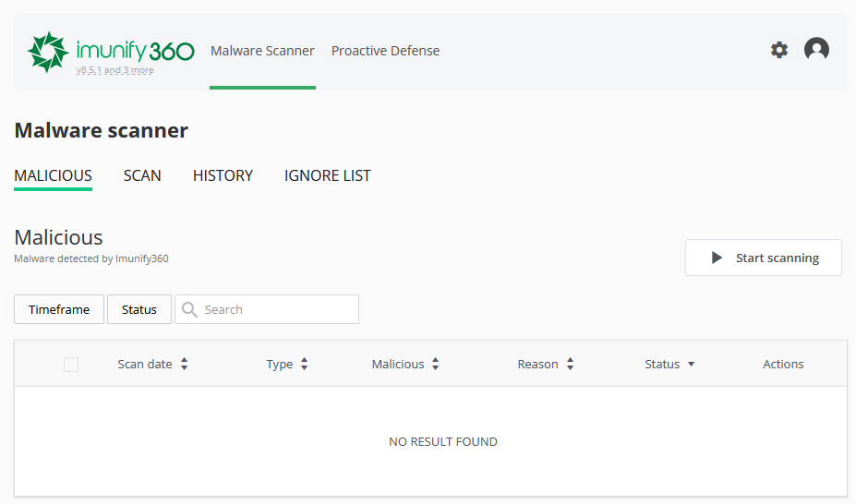Switch to the SCAN tab
The image size is (856, 504).
coord(142,175)
